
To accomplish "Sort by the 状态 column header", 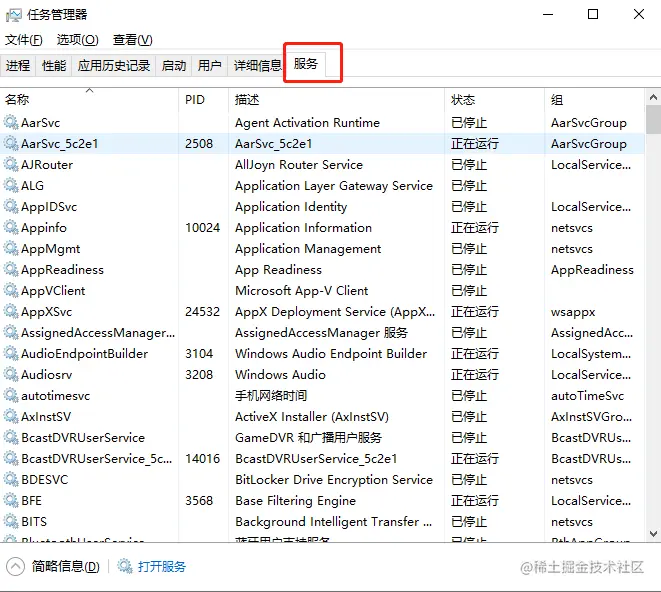I will pos(494,100).
